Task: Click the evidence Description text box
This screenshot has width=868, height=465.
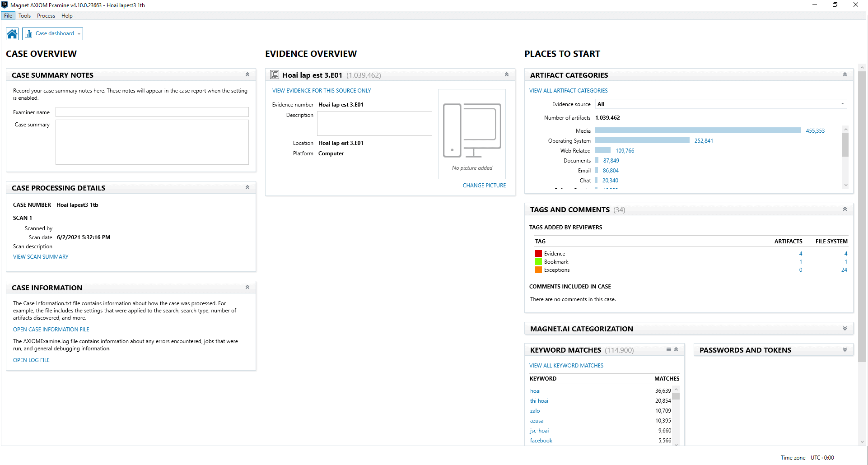Action: pyautogui.click(x=374, y=123)
